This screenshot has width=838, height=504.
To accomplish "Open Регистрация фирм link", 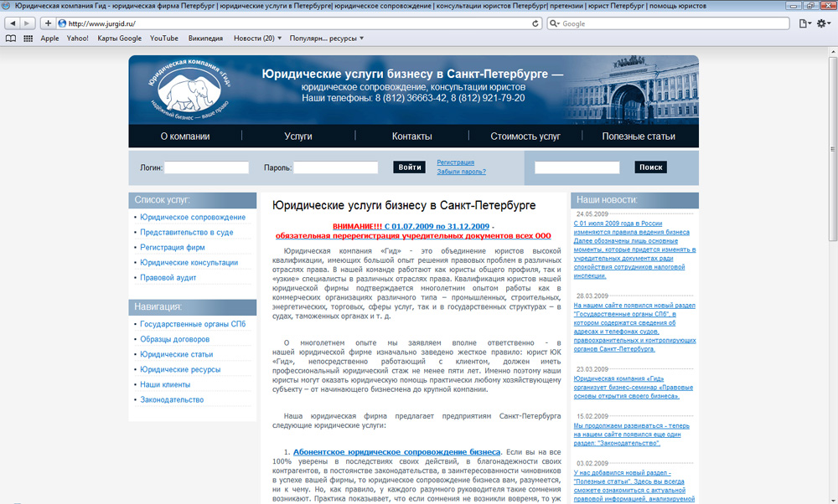I will [172, 247].
